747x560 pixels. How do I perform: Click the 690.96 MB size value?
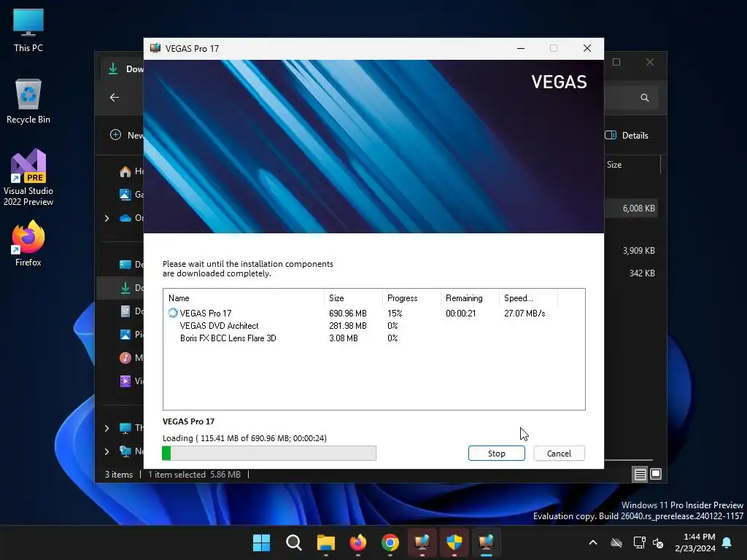[x=348, y=314]
